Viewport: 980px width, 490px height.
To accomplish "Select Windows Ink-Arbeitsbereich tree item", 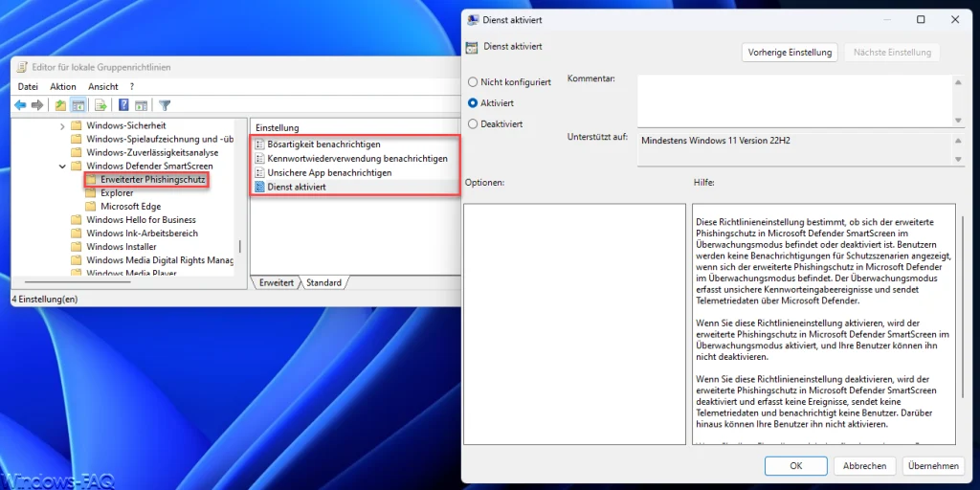I will [142, 234].
